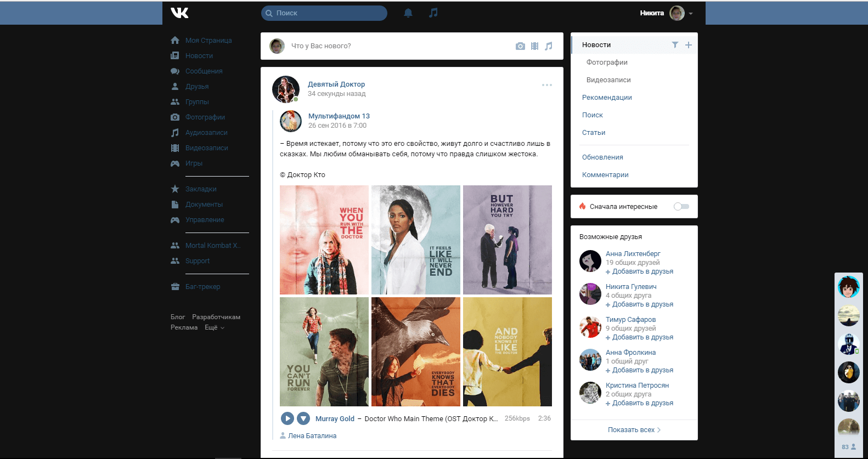Viewport: 868px width, 459px height.
Task: Attach a photo via camera icon
Action: click(520, 46)
